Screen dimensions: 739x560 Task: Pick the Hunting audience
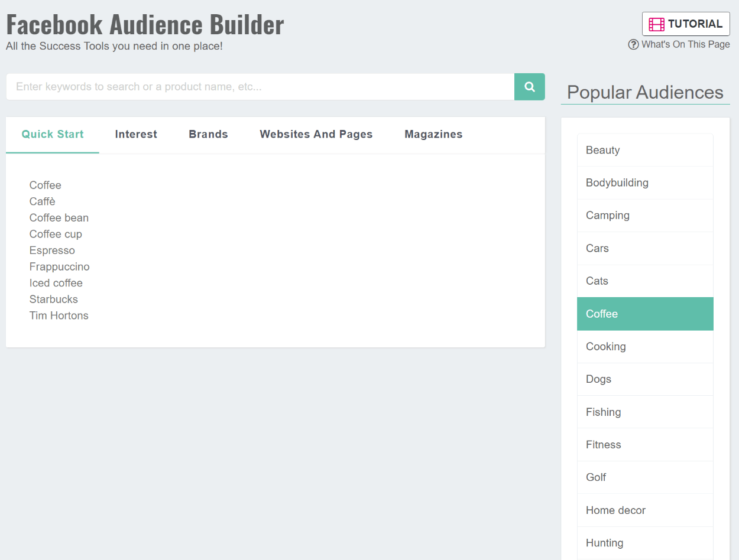(x=645, y=543)
